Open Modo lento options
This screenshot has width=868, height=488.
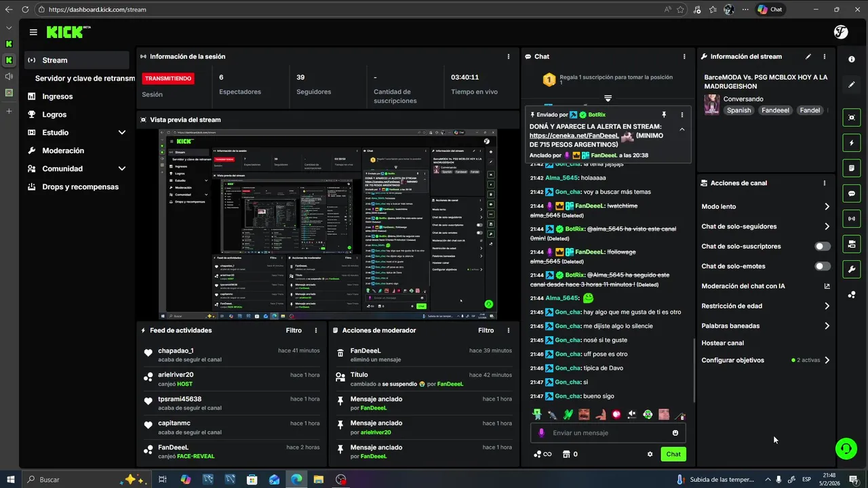[766, 207]
